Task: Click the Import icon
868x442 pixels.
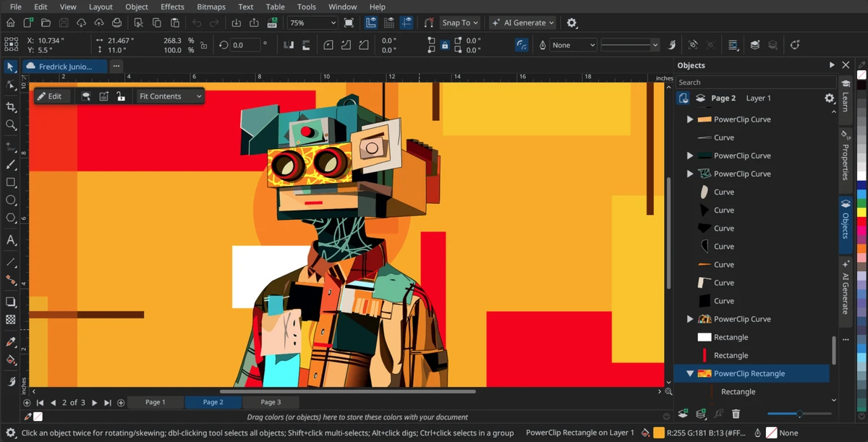Action: click(x=236, y=22)
